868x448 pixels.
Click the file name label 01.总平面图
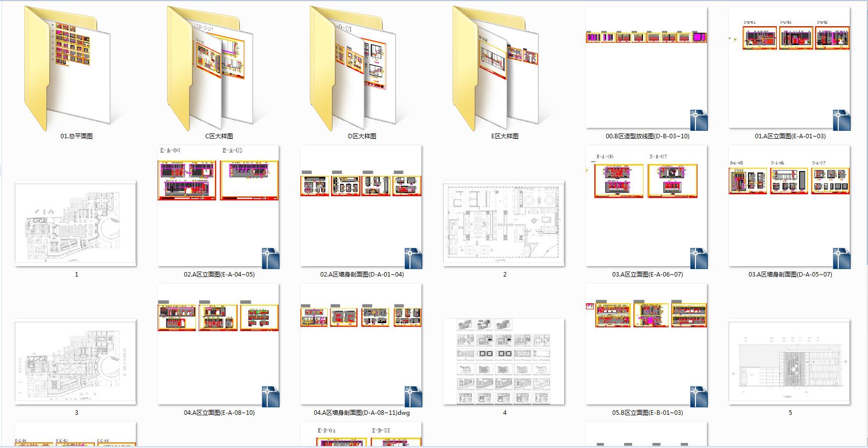[76, 136]
